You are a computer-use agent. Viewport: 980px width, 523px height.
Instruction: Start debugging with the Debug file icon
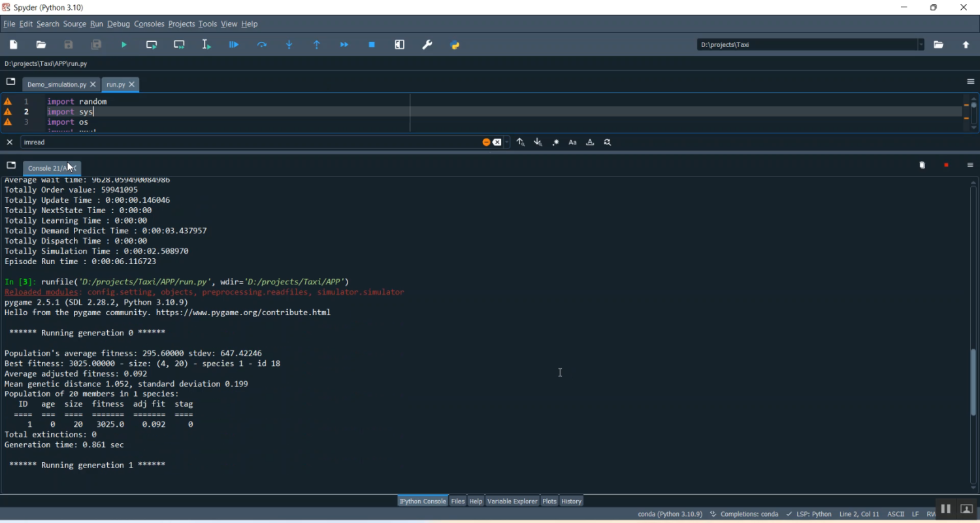pyautogui.click(x=234, y=45)
